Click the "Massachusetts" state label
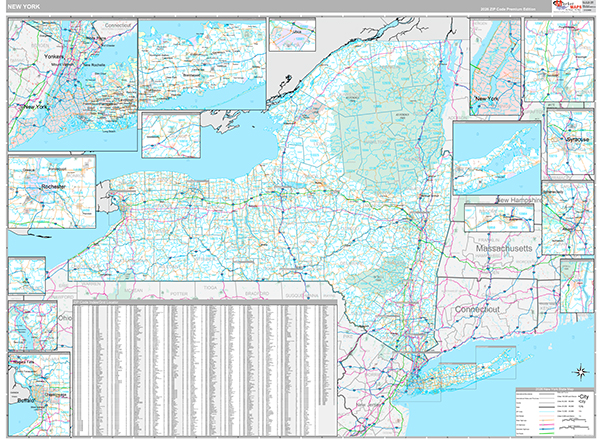Image resolution: width=600 pixels, height=439 pixels. click(x=504, y=248)
